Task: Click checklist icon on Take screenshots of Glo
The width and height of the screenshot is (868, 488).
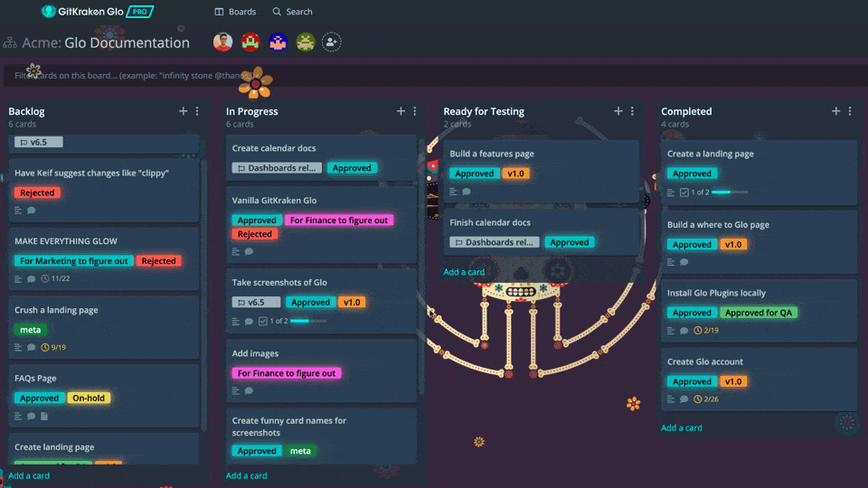Action: pyautogui.click(x=263, y=321)
